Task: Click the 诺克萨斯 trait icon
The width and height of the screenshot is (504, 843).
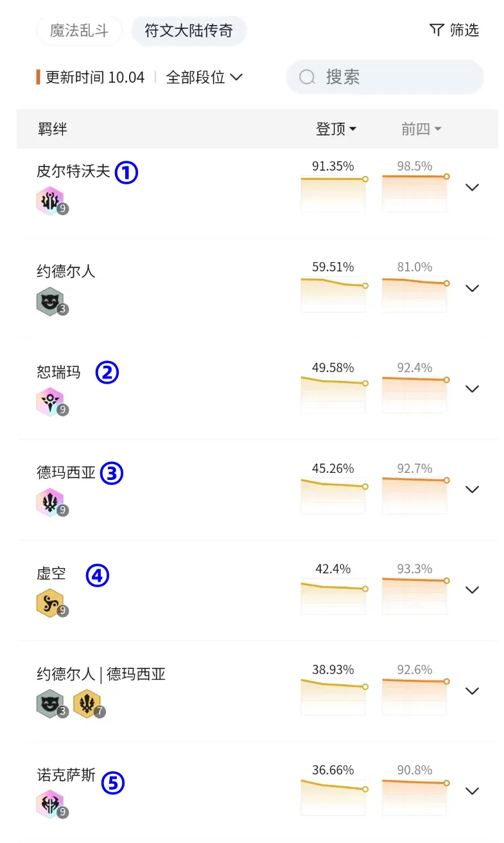Action: tap(50, 804)
